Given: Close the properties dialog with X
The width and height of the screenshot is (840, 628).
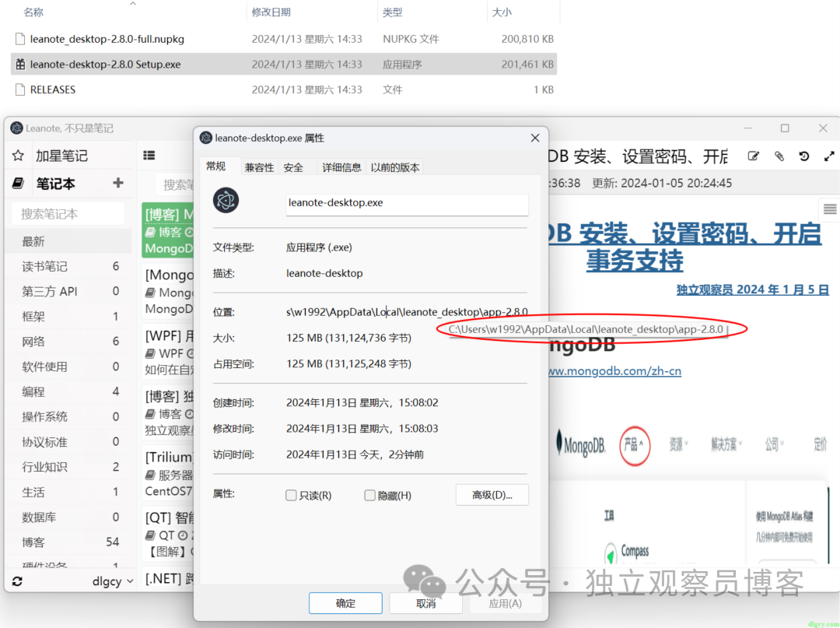Looking at the screenshot, I should pyautogui.click(x=534, y=138).
